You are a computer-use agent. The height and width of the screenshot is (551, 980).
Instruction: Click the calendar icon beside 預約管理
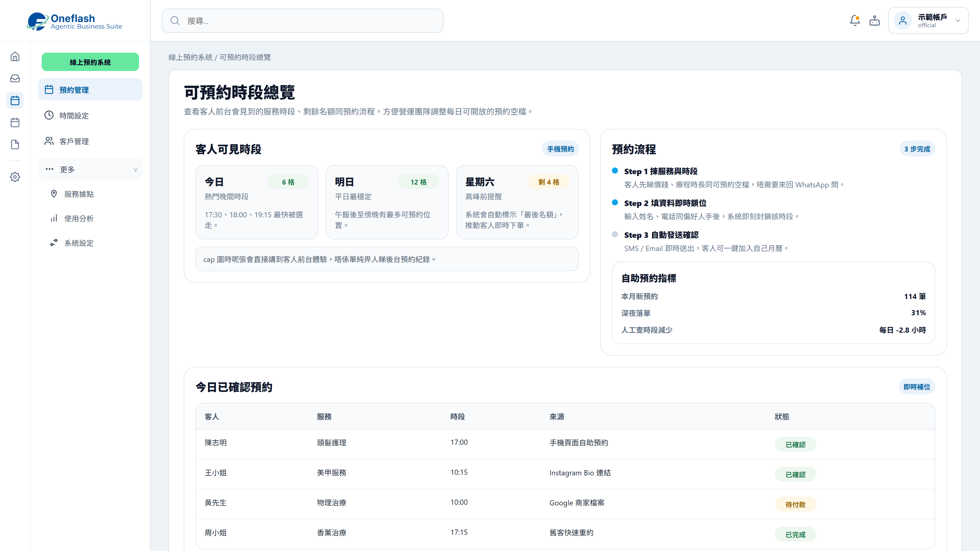point(49,89)
